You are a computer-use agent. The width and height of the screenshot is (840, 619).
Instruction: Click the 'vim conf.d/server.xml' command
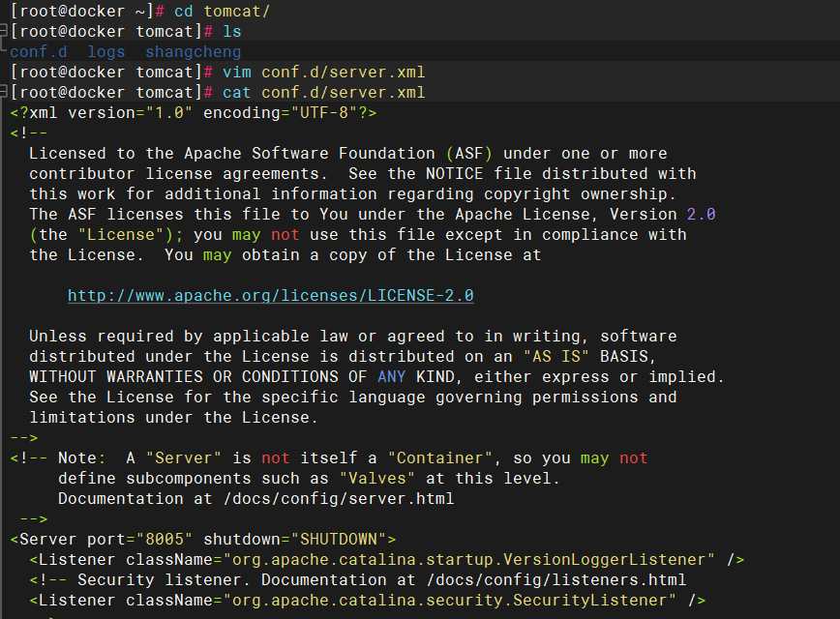[323, 72]
